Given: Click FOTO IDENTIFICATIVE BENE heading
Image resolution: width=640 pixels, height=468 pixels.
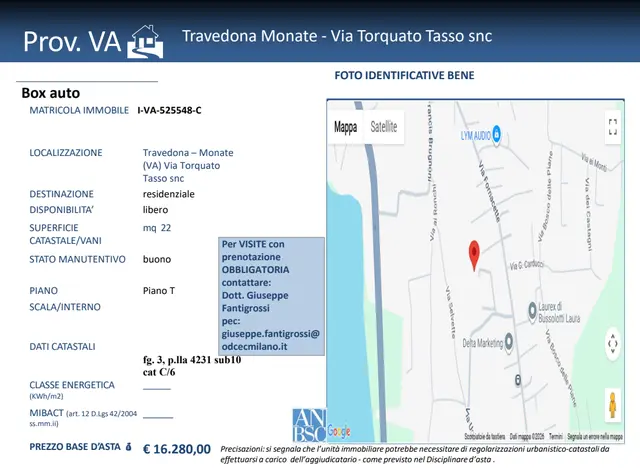Looking at the screenshot, I should pos(404,75).
